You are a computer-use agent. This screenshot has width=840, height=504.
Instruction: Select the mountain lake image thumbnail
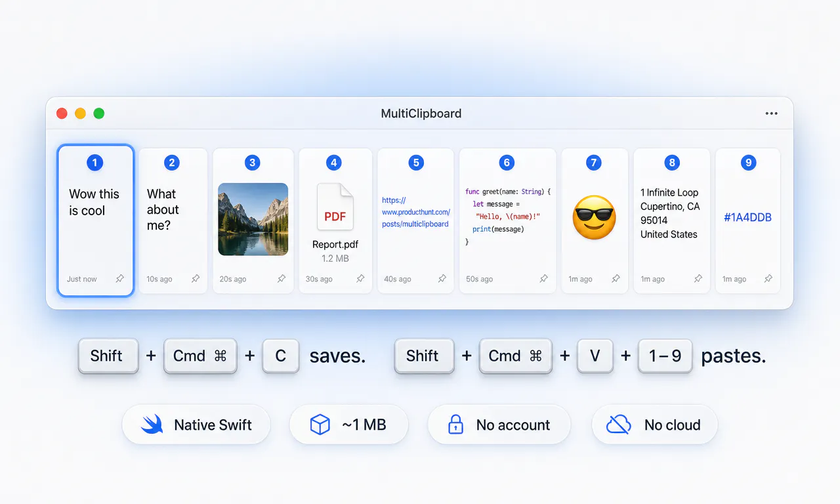pos(253,219)
